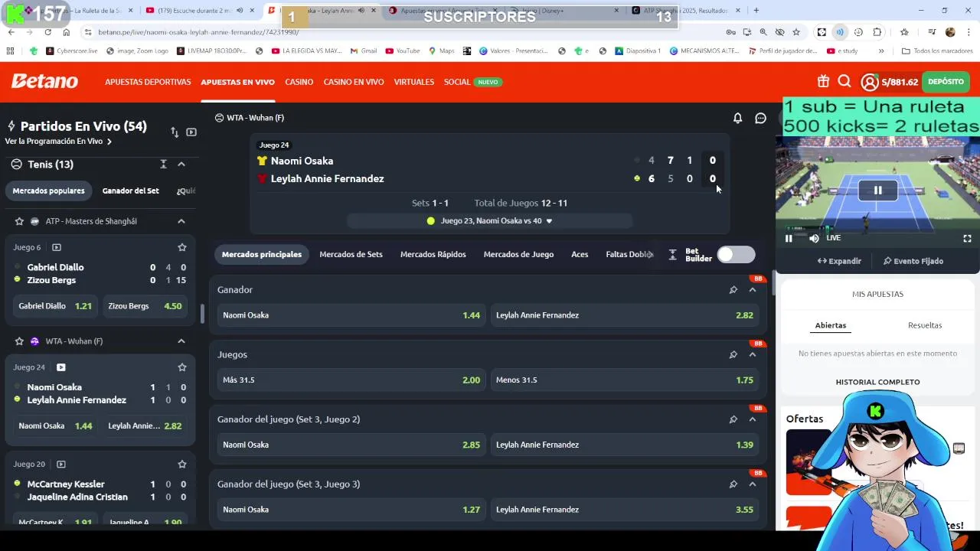Open the notifications bell for the match
980x551 pixels.
click(737, 118)
